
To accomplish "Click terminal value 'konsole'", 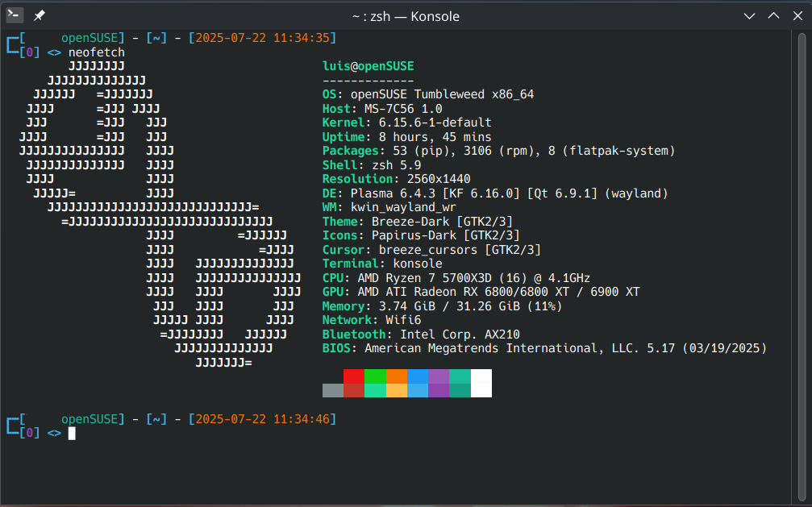I will (x=418, y=264).
